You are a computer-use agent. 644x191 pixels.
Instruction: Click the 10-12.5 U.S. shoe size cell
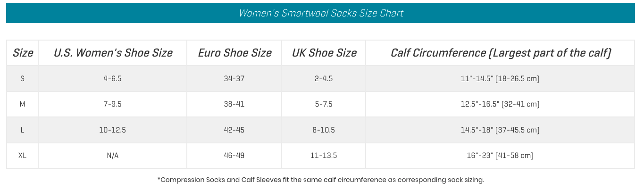(x=113, y=130)
